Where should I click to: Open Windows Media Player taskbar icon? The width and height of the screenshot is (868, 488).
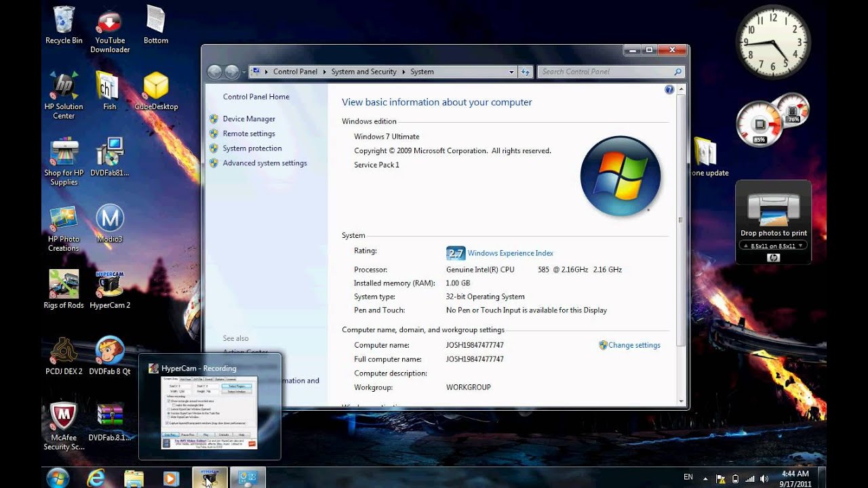(172, 478)
